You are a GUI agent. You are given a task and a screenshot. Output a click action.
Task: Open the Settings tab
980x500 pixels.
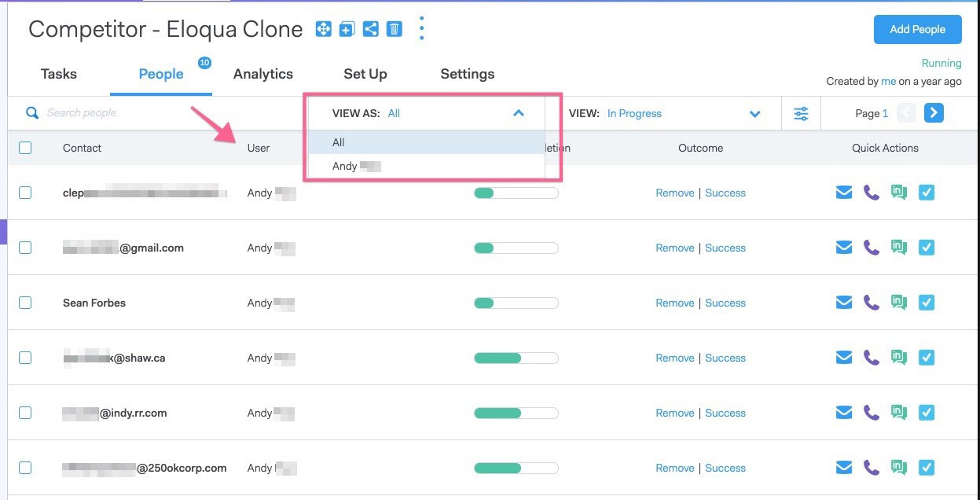pos(467,74)
